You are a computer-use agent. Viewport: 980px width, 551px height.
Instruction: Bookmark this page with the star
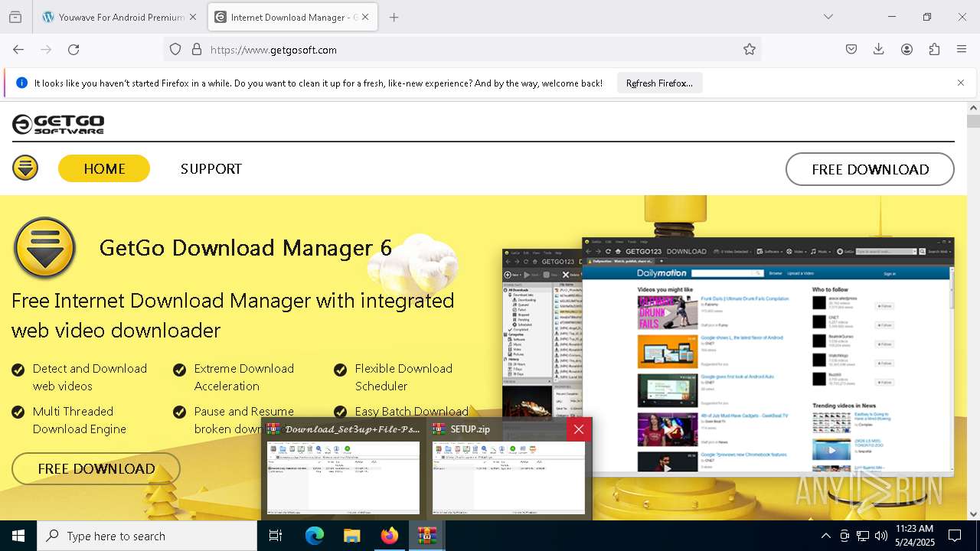[750, 49]
